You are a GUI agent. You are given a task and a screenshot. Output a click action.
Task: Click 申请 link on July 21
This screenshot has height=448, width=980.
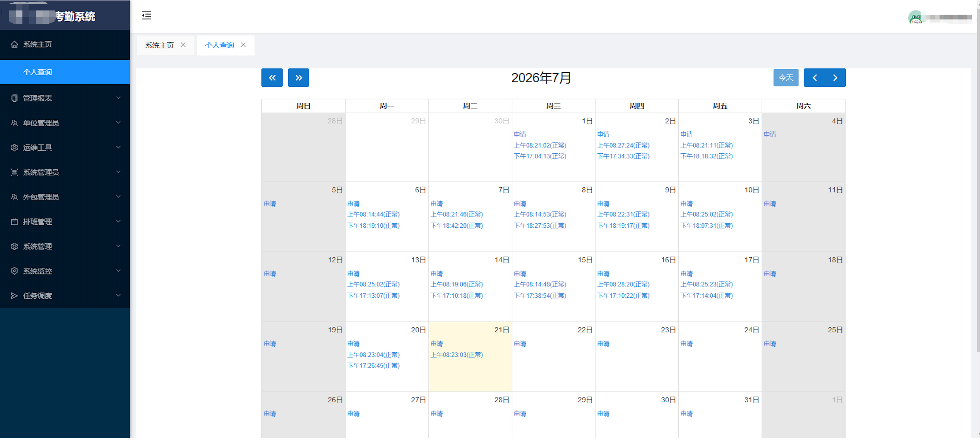click(x=437, y=344)
